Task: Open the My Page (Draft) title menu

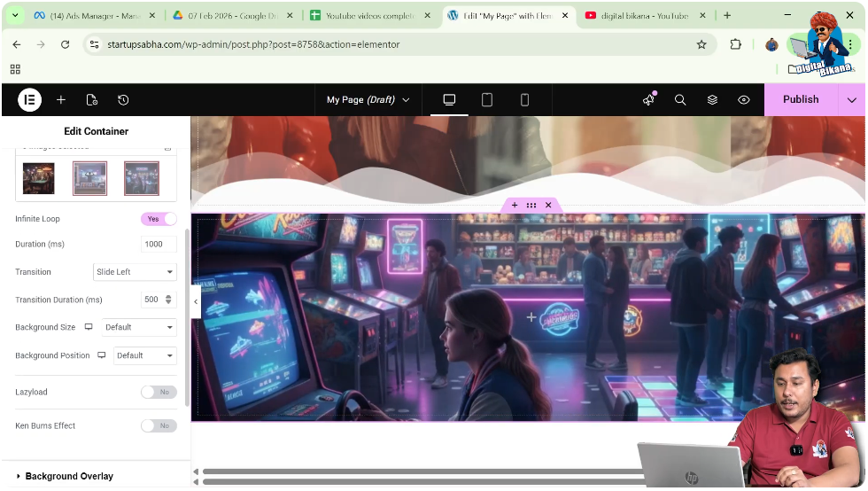Action: pos(368,100)
